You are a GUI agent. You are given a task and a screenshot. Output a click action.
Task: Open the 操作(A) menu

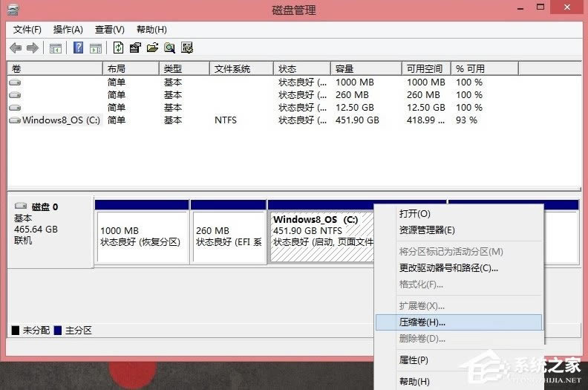(68, 30)
